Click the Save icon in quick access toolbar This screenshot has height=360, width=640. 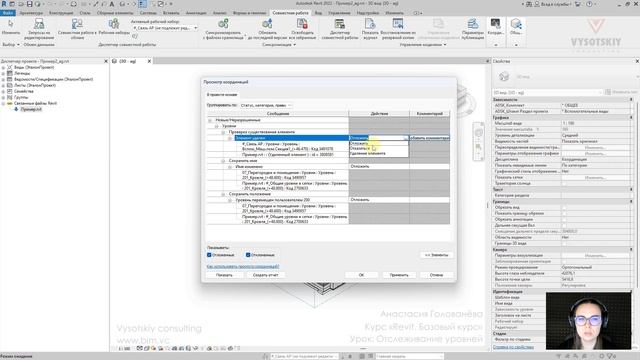tap(29, 4)
